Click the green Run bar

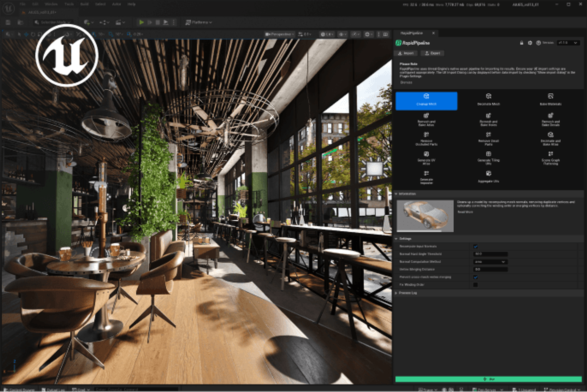coord(488,379)
